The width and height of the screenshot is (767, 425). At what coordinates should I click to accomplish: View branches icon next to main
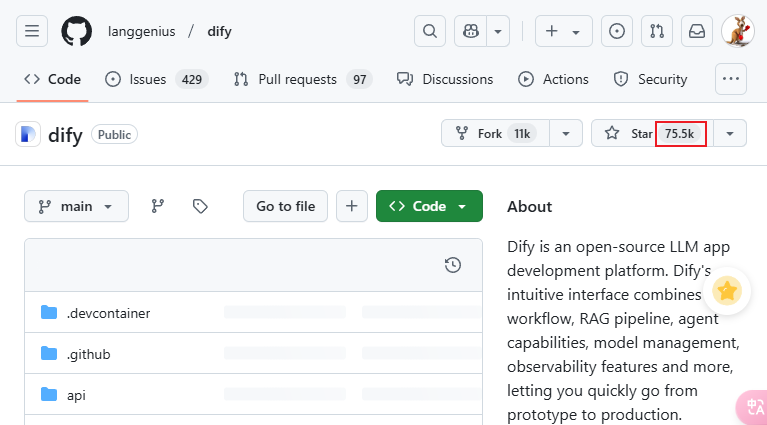tap(157, 206)
